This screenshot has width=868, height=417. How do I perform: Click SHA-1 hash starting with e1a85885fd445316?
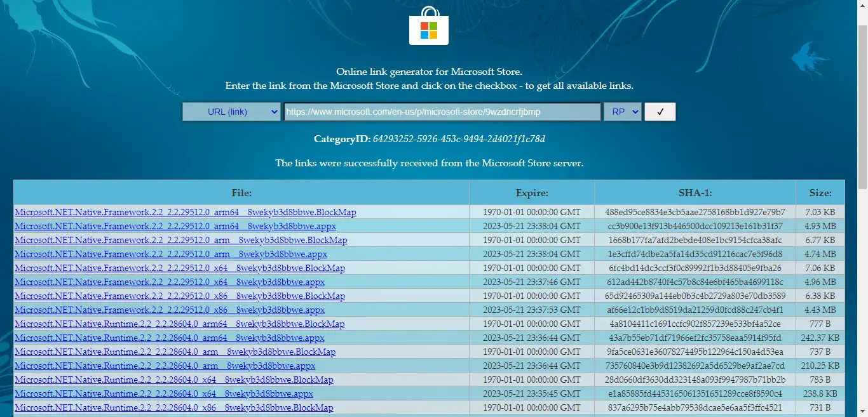tap(695, 394)
